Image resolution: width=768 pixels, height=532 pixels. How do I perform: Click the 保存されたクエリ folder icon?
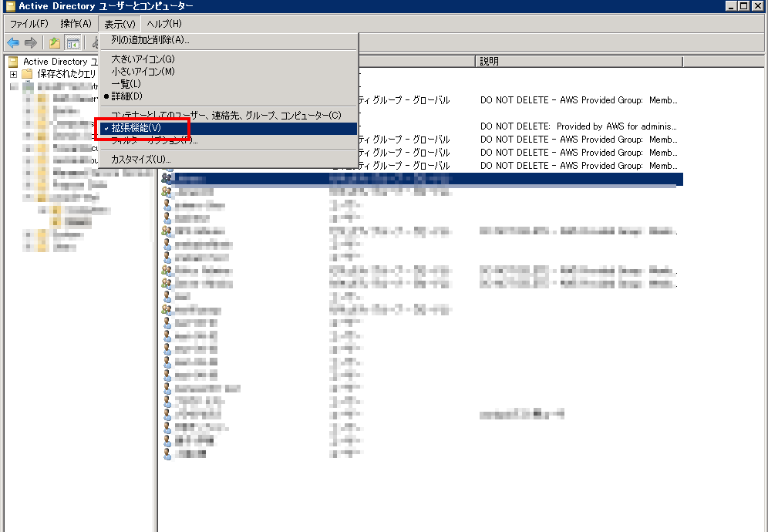point(27,73)
